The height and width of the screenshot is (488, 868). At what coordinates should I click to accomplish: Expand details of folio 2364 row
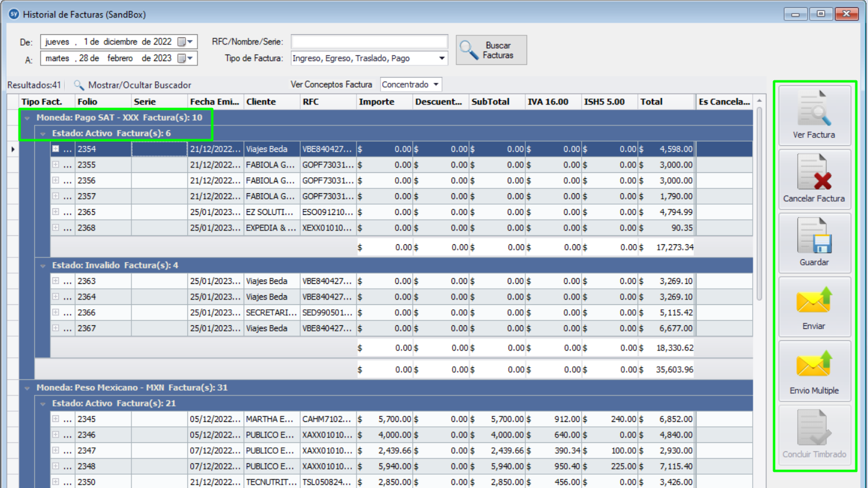(56, 297)
